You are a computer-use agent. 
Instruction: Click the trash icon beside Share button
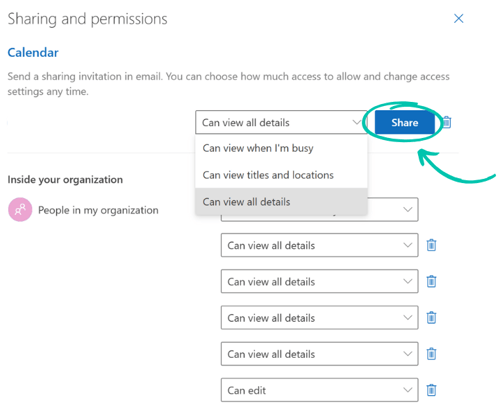[447, 122]
